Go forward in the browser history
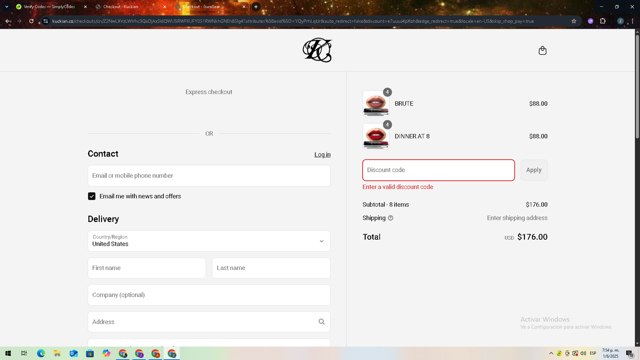This screenshot has height=360, width=640. coord(19,21)
